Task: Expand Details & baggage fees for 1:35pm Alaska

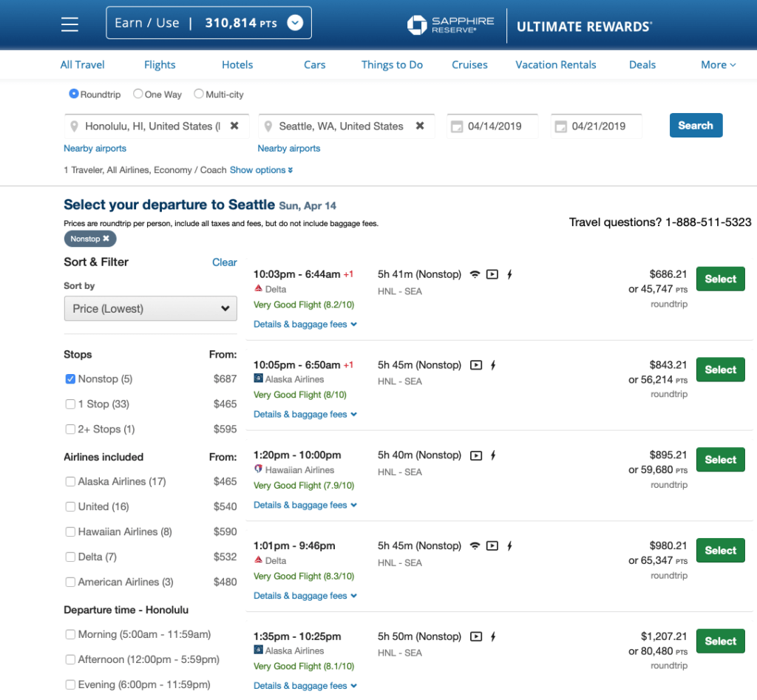Action: (x=305, y=686)
